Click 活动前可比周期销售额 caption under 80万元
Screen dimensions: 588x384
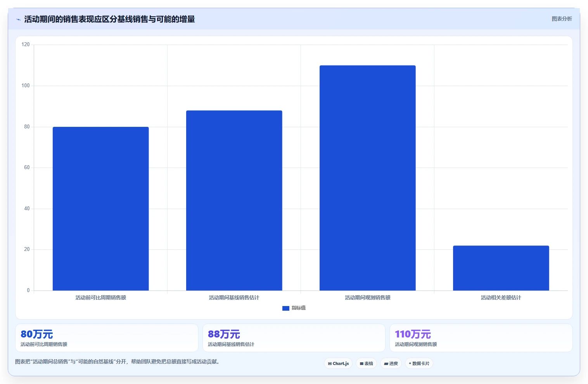point(44,344)
